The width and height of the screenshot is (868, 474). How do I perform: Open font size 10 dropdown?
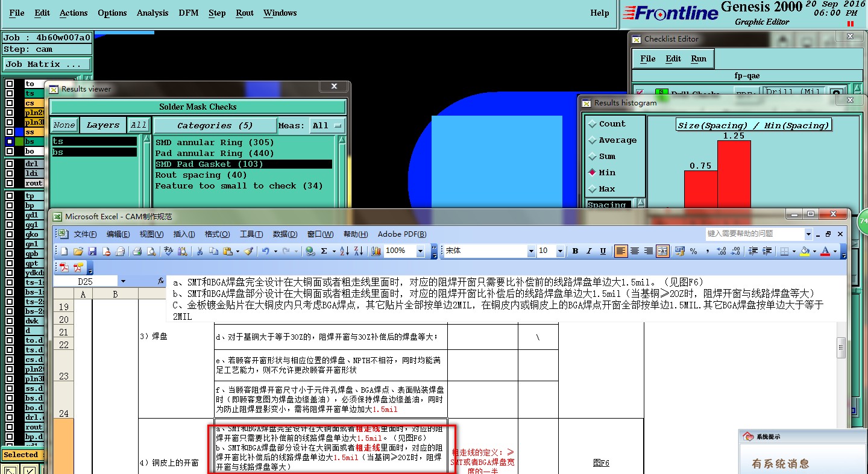(560, 251)
